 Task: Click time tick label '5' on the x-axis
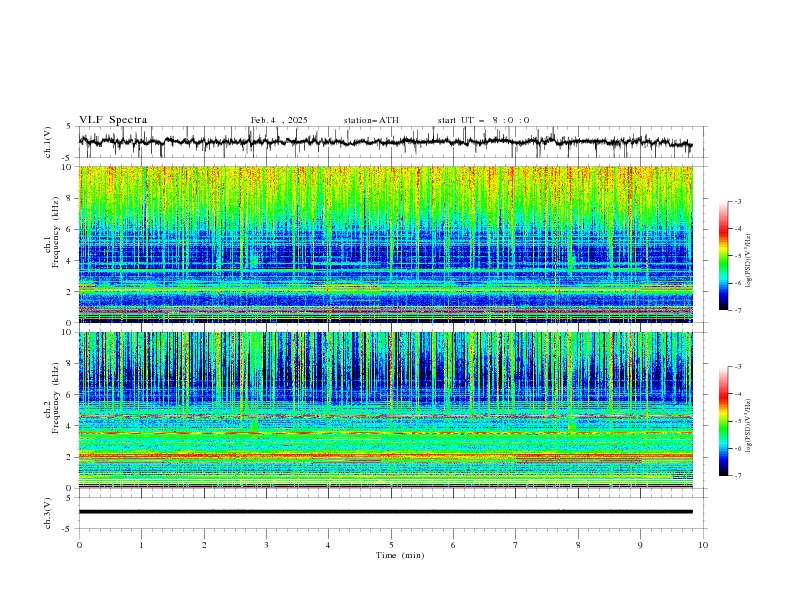point(391,545)
